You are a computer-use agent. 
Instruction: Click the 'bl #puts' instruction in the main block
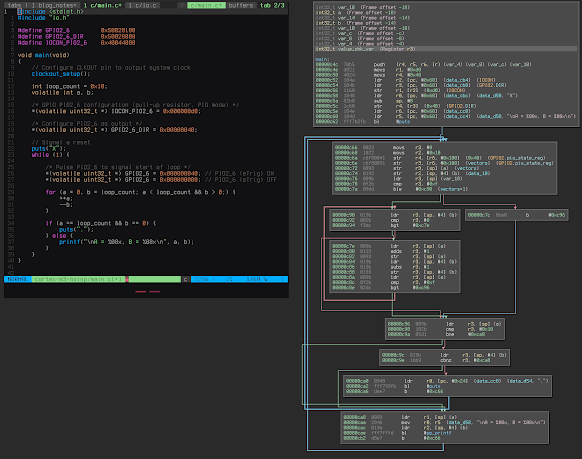pos(363,121)
